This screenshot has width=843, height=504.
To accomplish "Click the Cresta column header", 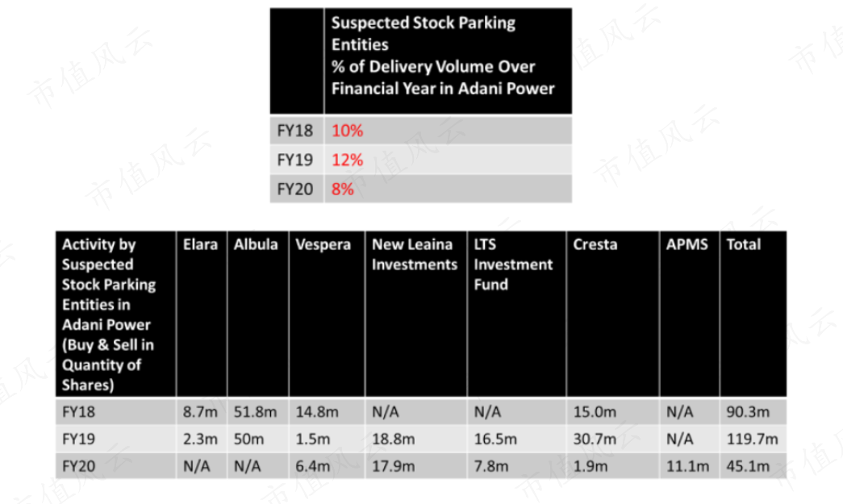I will 612,314.
